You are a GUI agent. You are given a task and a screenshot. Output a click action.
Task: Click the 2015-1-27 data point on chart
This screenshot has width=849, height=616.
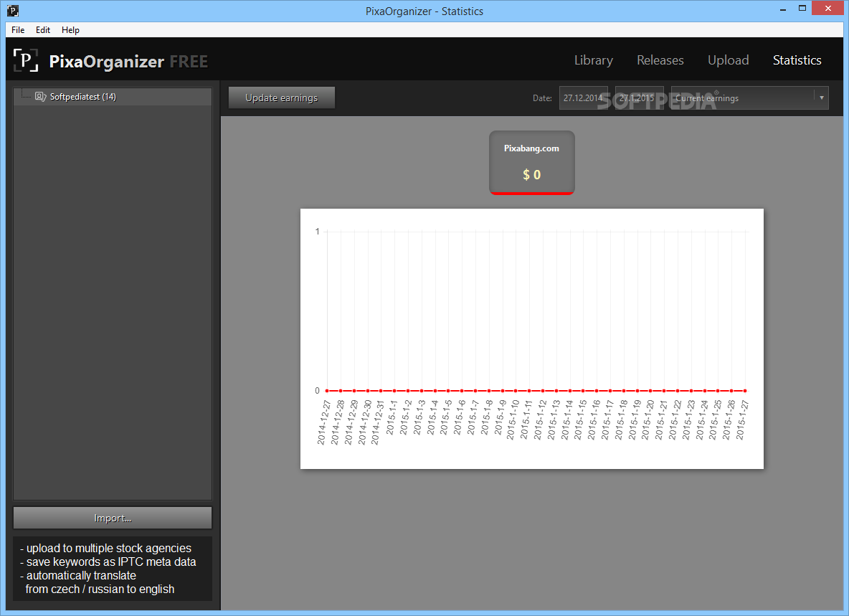click(745, 391)
